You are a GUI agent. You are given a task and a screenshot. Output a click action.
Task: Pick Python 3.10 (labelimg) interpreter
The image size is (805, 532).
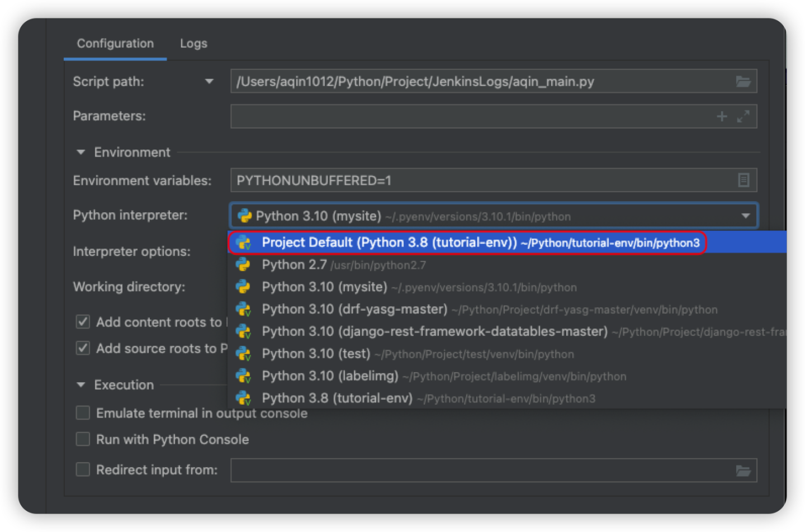click(508, 376)
